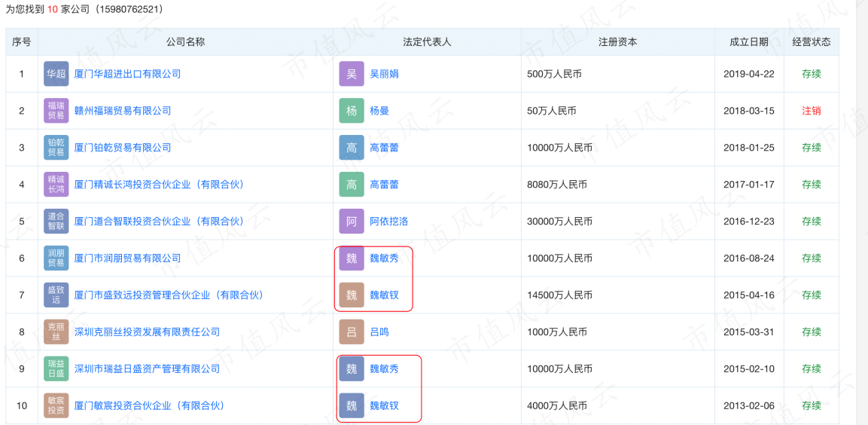Click the 经营状态 column header
This screenshot has height=425, width=868.
click(x=812, y=42)
